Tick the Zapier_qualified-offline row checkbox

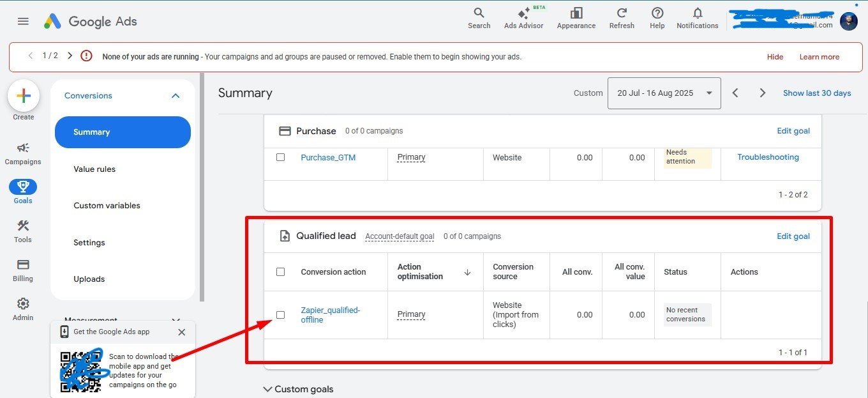[280, 315]
